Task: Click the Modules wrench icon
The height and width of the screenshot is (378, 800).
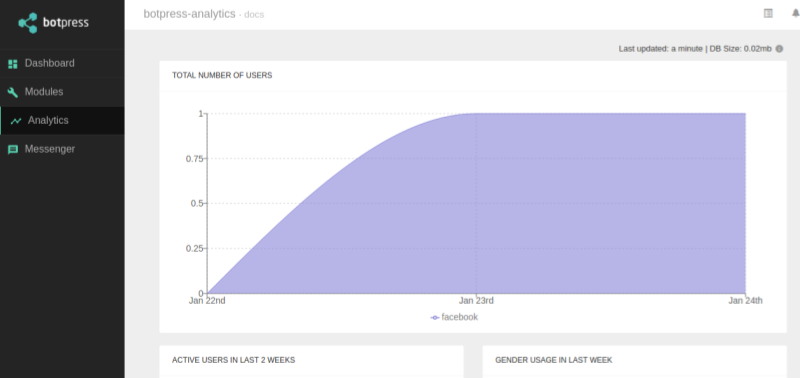Action: 13,92
